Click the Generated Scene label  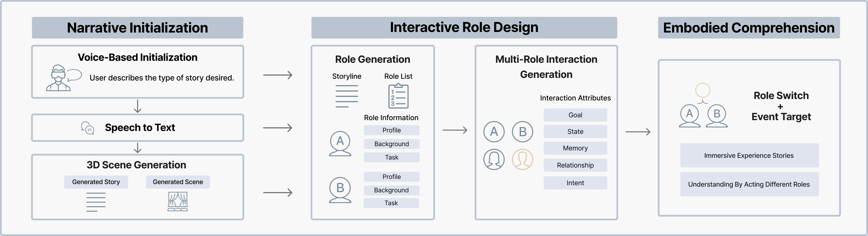tap(178, 182)
